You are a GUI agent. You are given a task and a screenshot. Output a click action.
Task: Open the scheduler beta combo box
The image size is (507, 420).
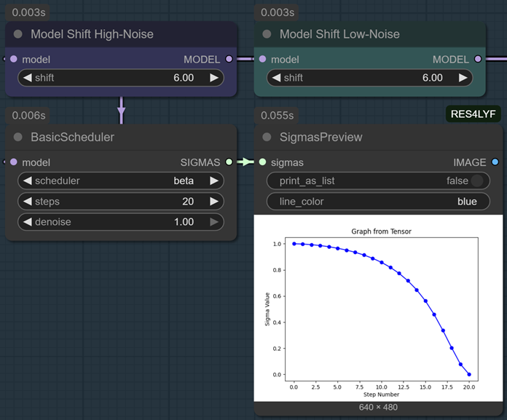(121, 181)
